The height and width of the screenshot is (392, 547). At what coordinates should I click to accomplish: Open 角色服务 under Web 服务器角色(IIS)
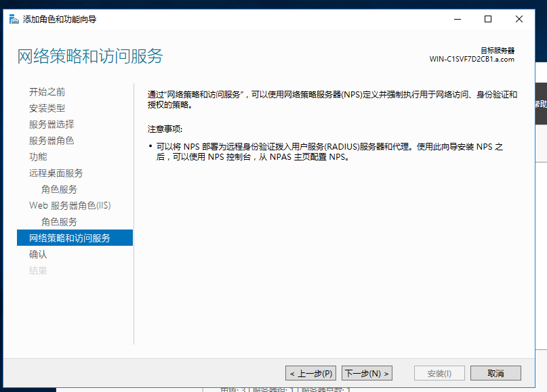point(59,221)
